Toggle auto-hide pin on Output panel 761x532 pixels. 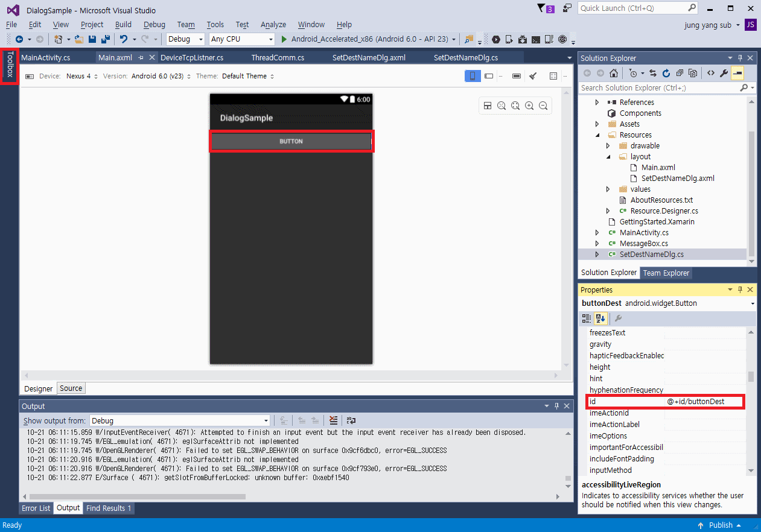556,406
